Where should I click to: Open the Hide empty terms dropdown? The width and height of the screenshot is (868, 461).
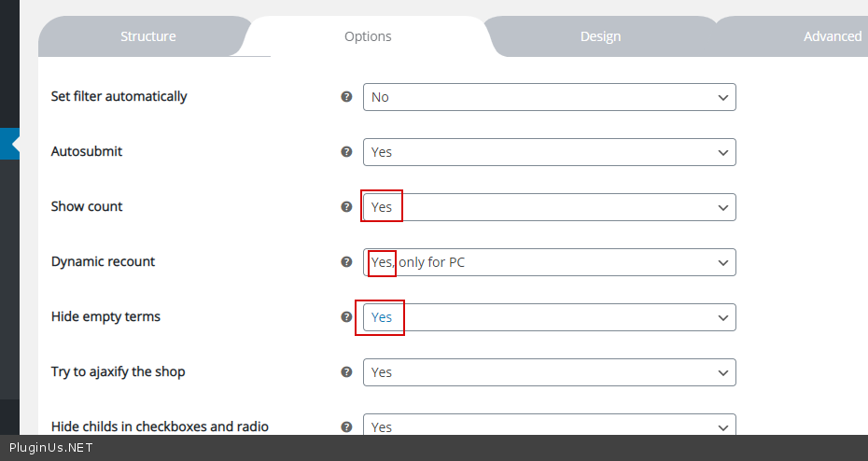pyautogui.click(x=549, y=317)
